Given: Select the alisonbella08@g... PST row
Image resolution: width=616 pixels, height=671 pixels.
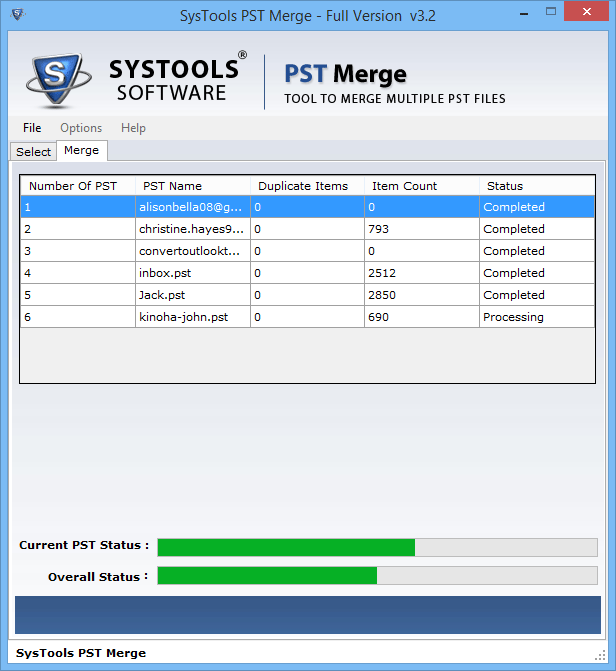Looking at the screenshot, I should pos(307,207).
